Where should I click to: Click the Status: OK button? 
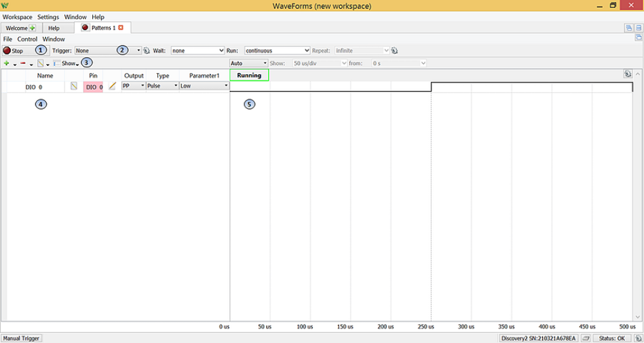pyautogui.click(x=612, y=338)
